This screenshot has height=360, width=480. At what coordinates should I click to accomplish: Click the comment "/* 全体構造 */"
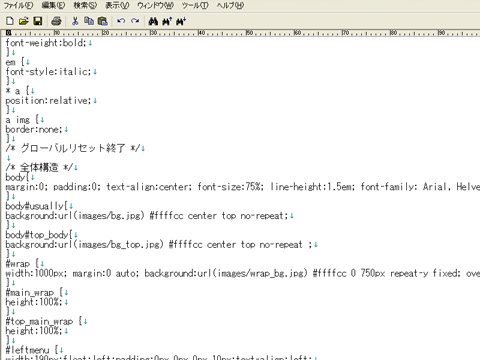[39, 167]
